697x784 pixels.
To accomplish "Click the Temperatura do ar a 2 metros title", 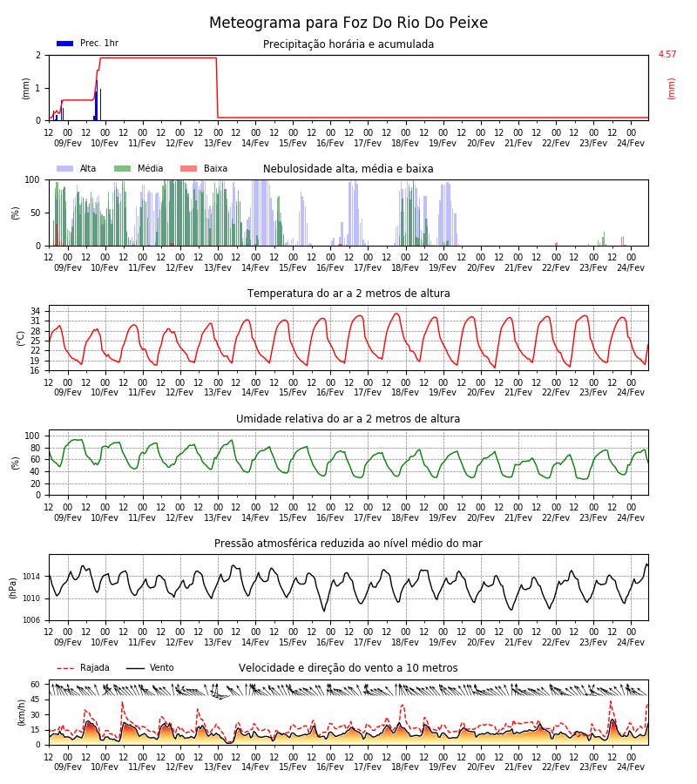I will 348,293.
